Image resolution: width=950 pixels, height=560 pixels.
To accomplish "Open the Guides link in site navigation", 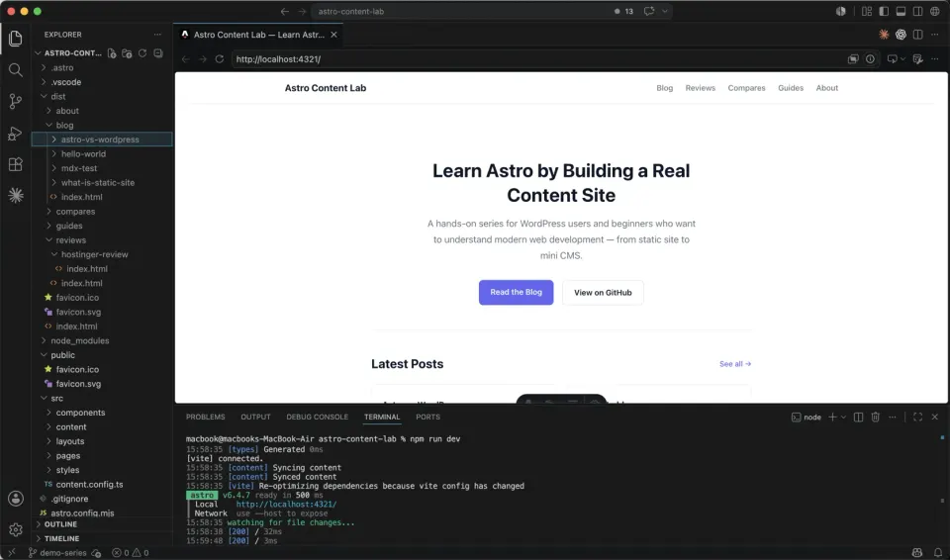I will click(791, 88).
